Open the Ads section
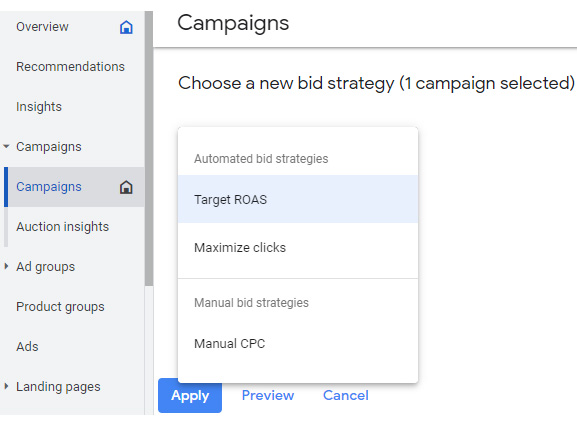 [x=27, y=347]
